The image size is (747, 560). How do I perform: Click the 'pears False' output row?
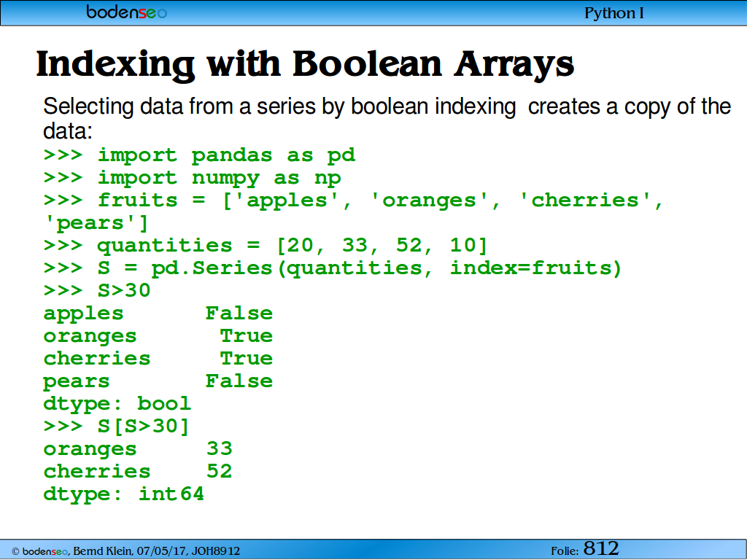158,381
